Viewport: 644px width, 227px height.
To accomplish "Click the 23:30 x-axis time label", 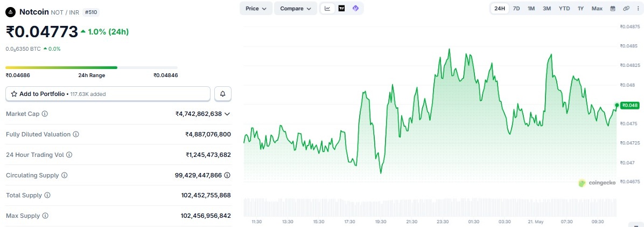I will click(x=442, y=222).
